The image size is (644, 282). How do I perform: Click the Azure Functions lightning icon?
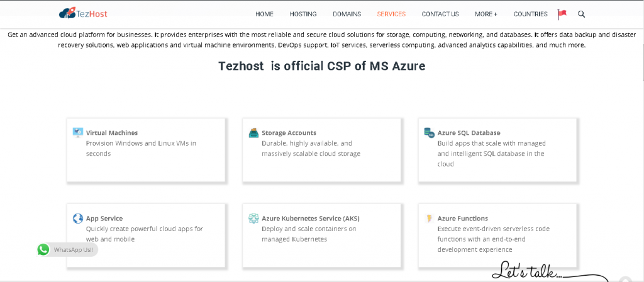pyautogui.click(x=430, y=219)
